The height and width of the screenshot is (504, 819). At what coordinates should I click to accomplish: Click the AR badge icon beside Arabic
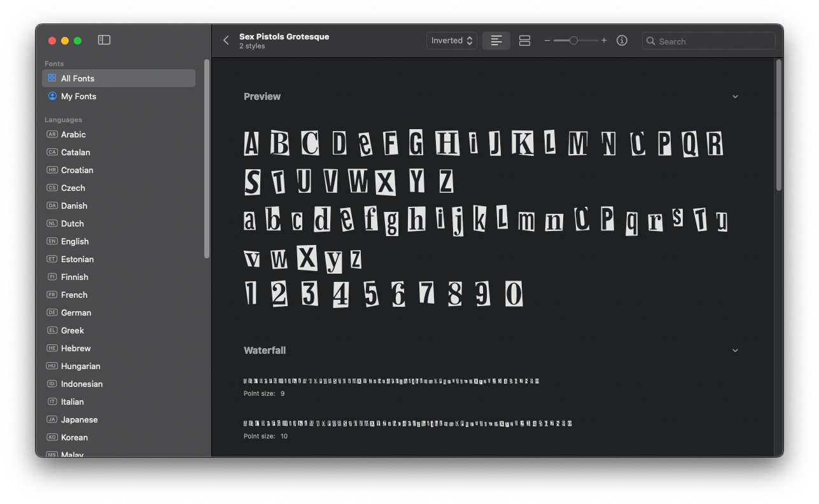coord(52,134)
